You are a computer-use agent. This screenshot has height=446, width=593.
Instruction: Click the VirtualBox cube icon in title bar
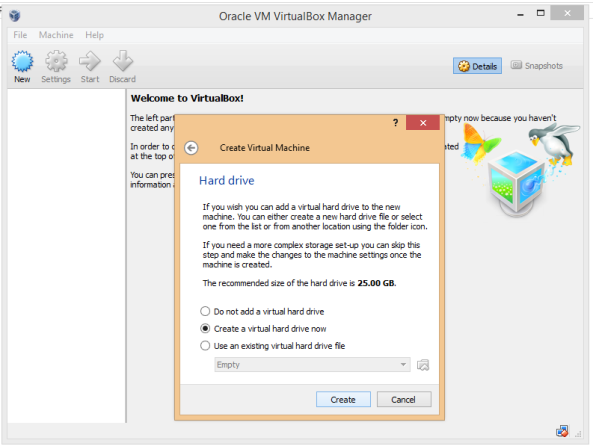pyautogui.click(x=15, y=16)
